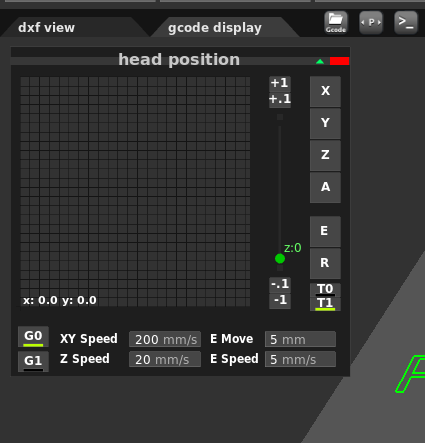Collapse head position panel with green arrow
This screenshot has width=425, height=443.
point(320,61)
